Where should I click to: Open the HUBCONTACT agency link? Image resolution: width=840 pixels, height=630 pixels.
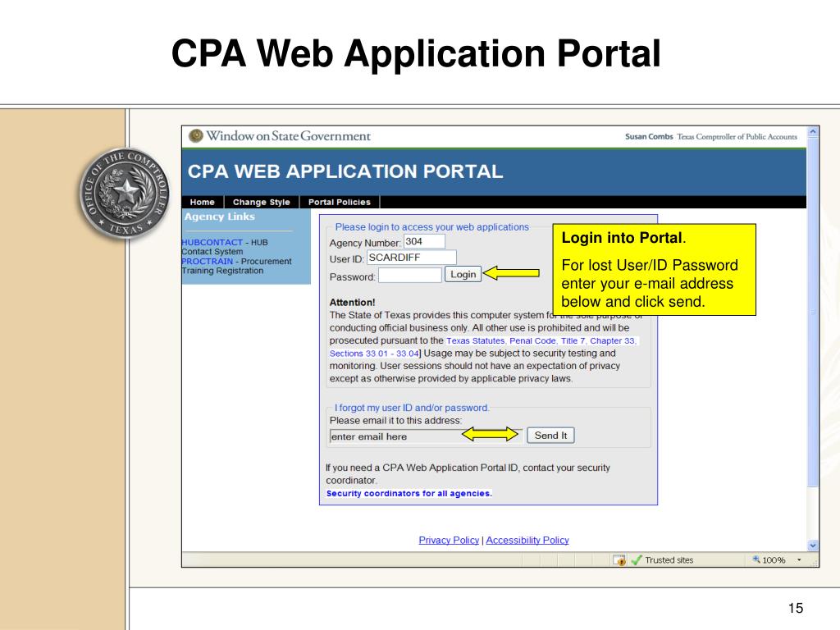[x=212, y=242]
